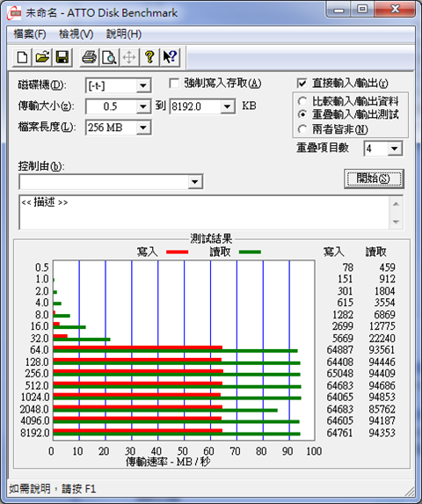Viewport: 422px width, 504px height.
Task: Expand transfer size end 8192.0 dropdown
Action: click(x=227, y=106)
